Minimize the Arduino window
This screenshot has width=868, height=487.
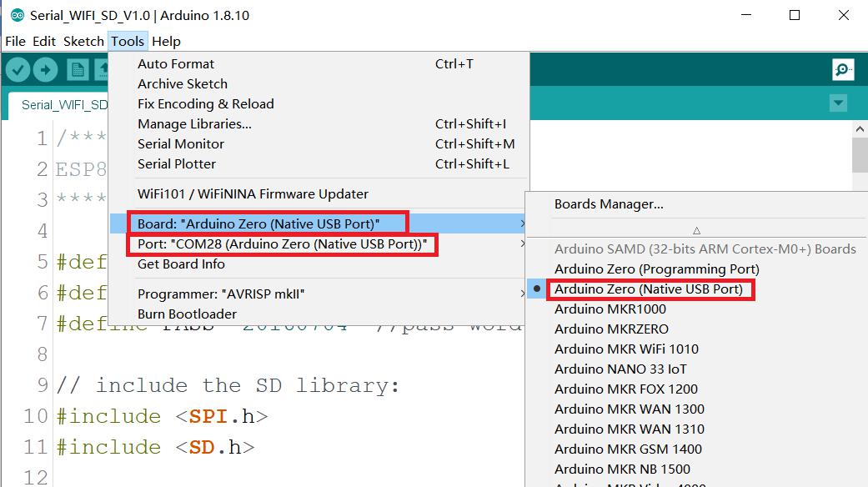[746, 16]
